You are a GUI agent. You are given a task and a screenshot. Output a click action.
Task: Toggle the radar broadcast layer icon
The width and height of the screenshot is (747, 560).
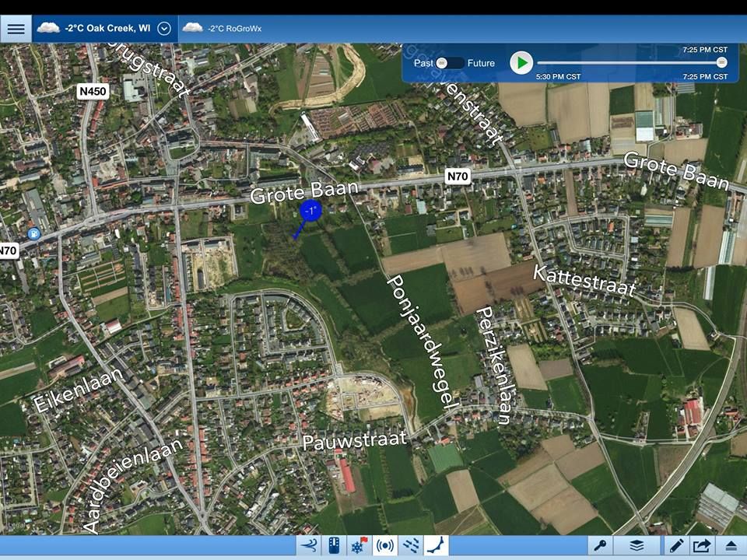[385, 546]
